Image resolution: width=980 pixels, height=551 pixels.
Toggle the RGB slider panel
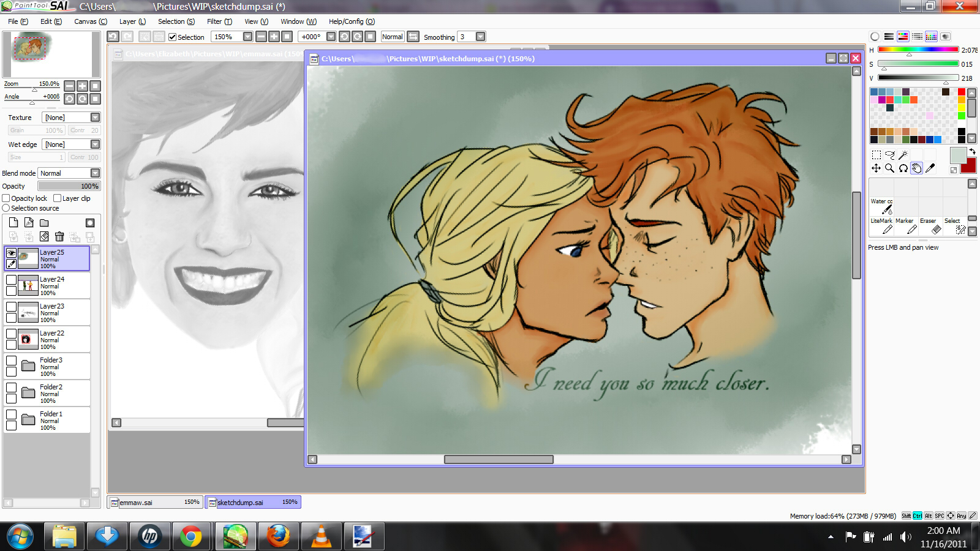click(x=889, y=37)
